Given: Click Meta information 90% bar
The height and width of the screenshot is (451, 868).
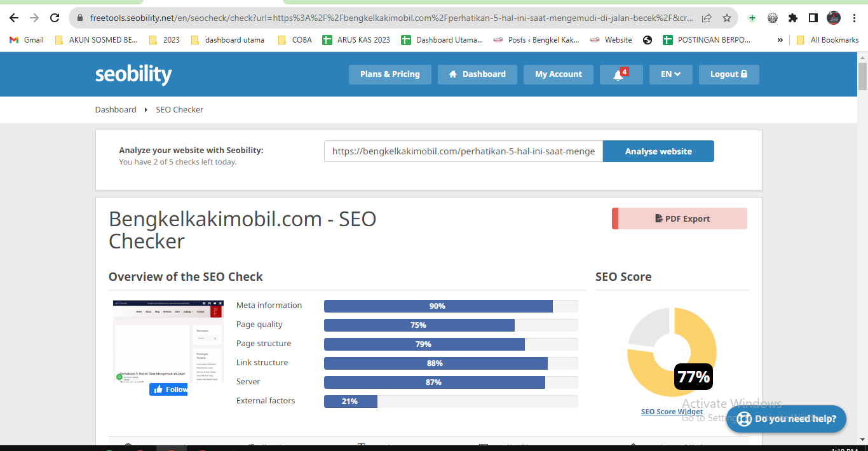Looking at the screenshot, I should point(451,306).
